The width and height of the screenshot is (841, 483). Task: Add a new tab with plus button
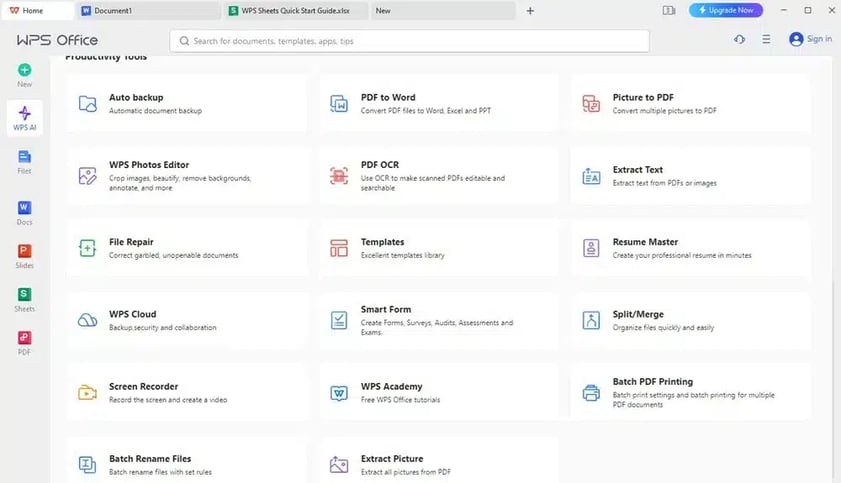tap(530, 11)
